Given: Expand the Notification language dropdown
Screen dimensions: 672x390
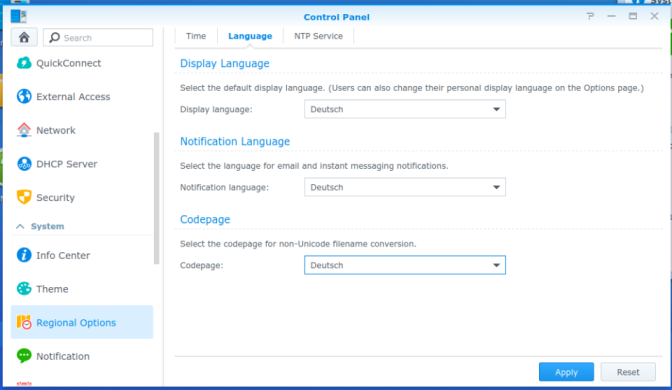Looking at the screenshot, I should [x=405, y=187].
